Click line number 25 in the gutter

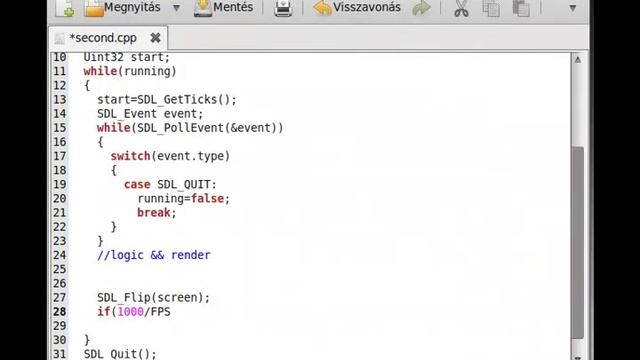click(x=60, y=269)
